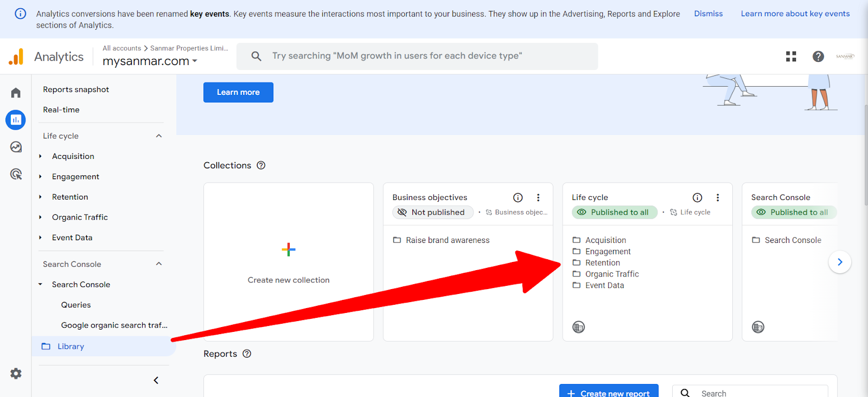This screenshot has height=397, width=868.
Task: Collapse the Search Console subtree arrow
Action: point(40,285)
